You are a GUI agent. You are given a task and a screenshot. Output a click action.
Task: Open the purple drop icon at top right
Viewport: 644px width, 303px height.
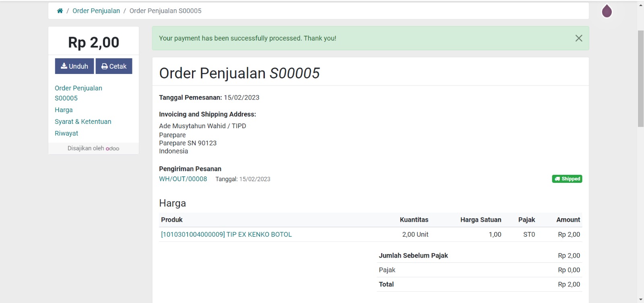607,11
